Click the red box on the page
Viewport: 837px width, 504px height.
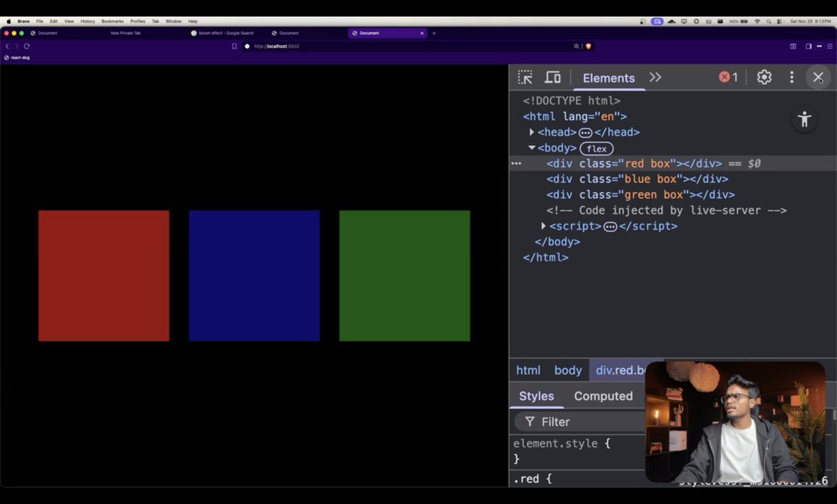tap(103, 276)
